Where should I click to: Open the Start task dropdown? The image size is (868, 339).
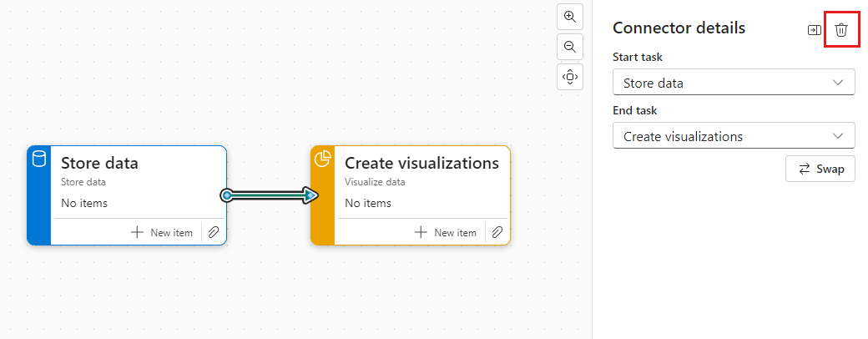click(734, 83)
